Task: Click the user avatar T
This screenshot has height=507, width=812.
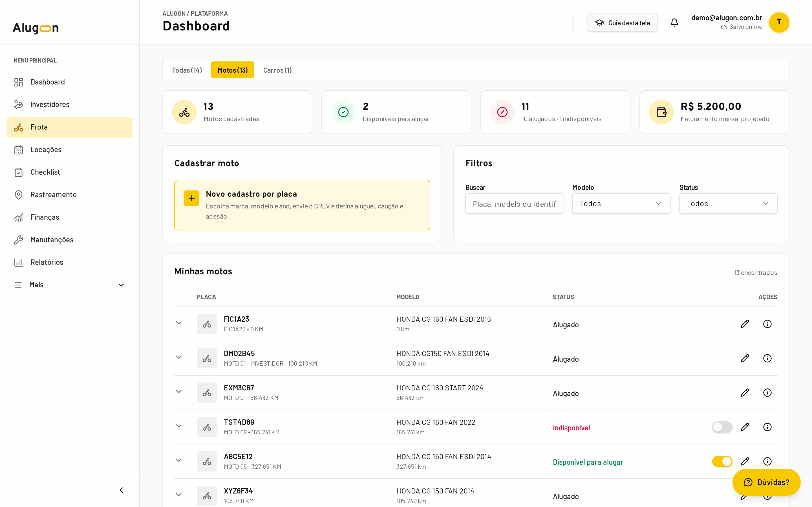Action: (x=779, y=23)
